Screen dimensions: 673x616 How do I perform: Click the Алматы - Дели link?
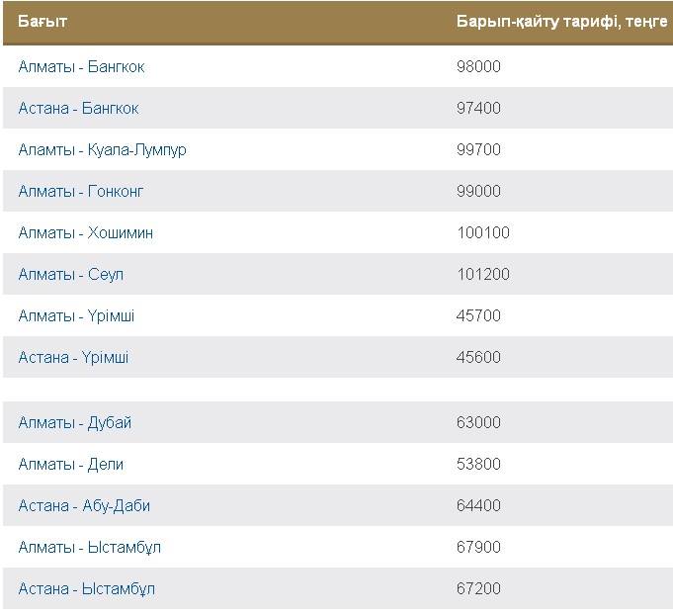(70, 465)
